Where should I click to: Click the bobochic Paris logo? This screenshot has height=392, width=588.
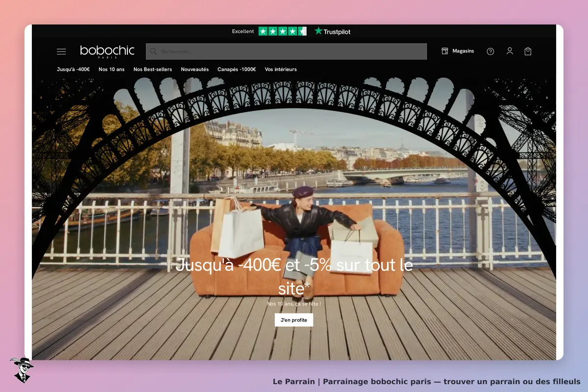[x=107, y=51]
